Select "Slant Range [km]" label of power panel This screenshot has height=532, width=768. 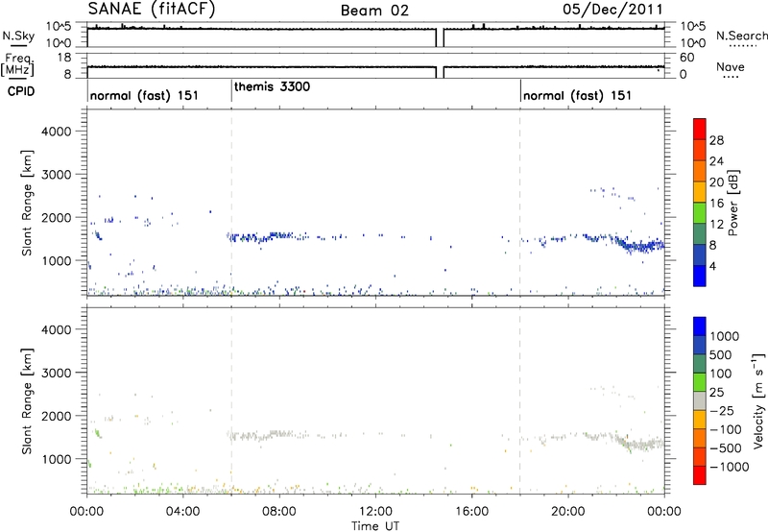(x=27, y=203)
